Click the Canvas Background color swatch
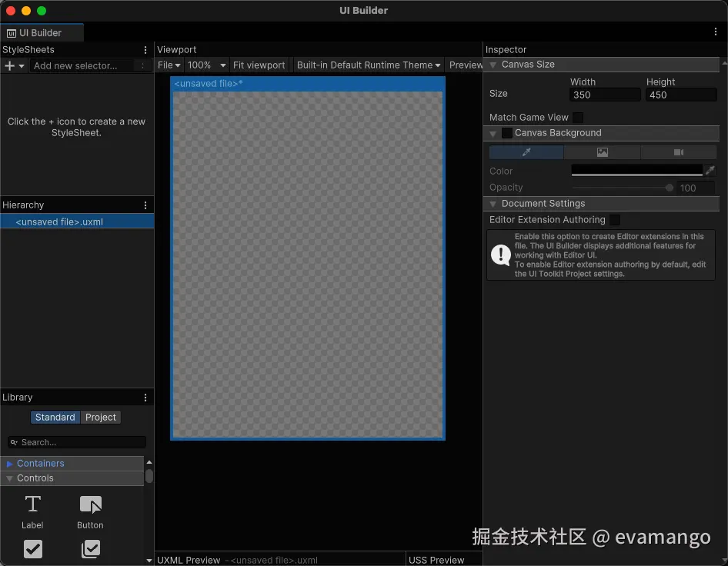The height and width of the screenshot is (566, 728). click(637, 170)
